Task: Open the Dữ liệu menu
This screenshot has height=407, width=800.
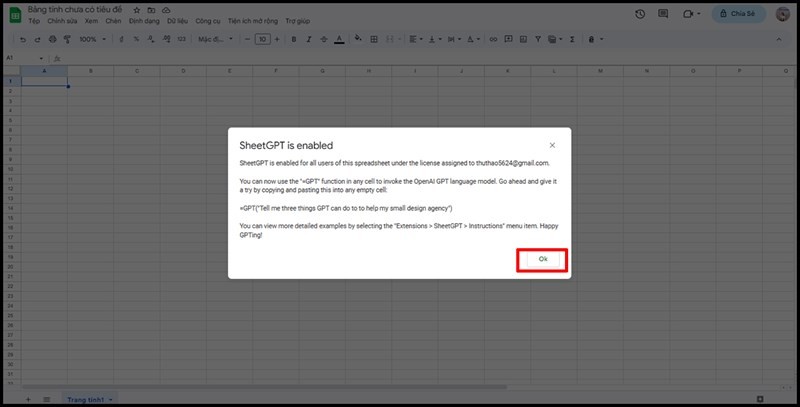Action: click(178, 21)
